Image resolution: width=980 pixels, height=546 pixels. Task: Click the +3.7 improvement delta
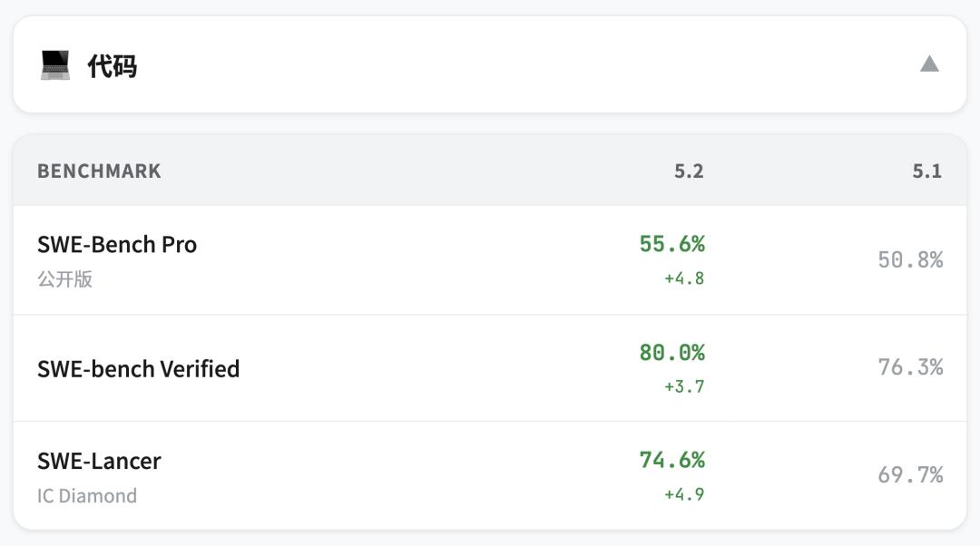684,386
